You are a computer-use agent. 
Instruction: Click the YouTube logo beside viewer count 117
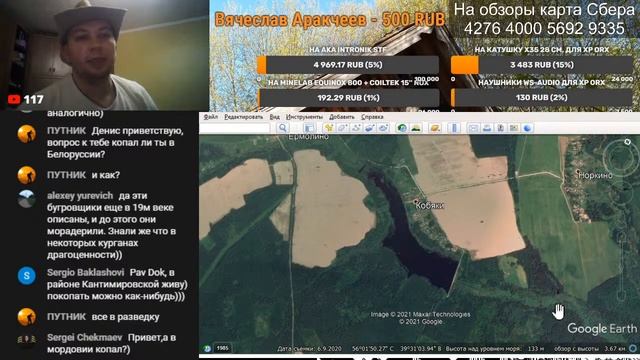(x=14, y=100)
